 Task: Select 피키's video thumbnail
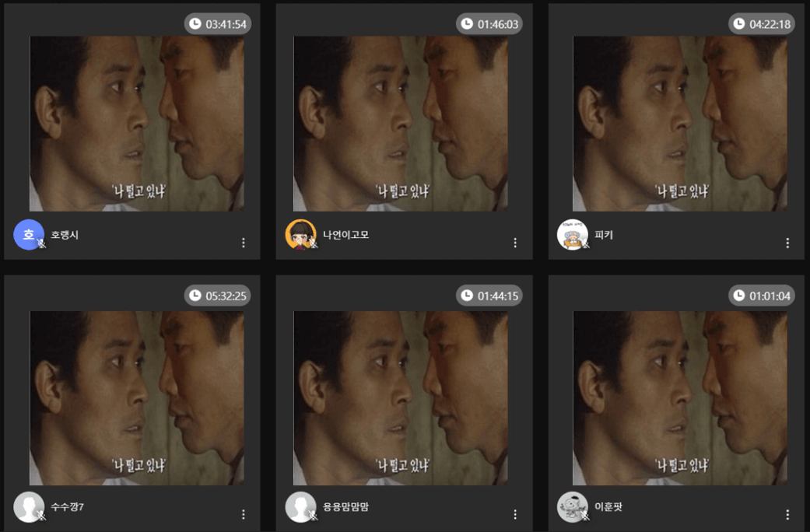[679, 124]
